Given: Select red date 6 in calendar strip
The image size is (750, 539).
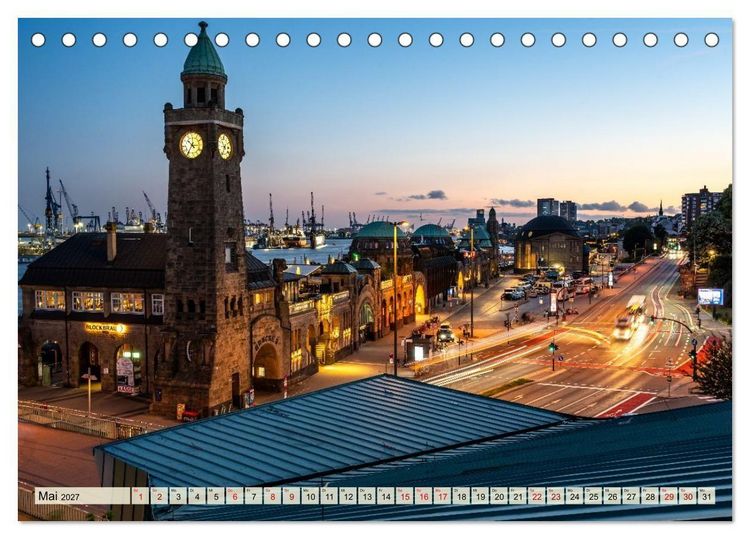Looking at the screenshot, I should (x=235, y=496).
